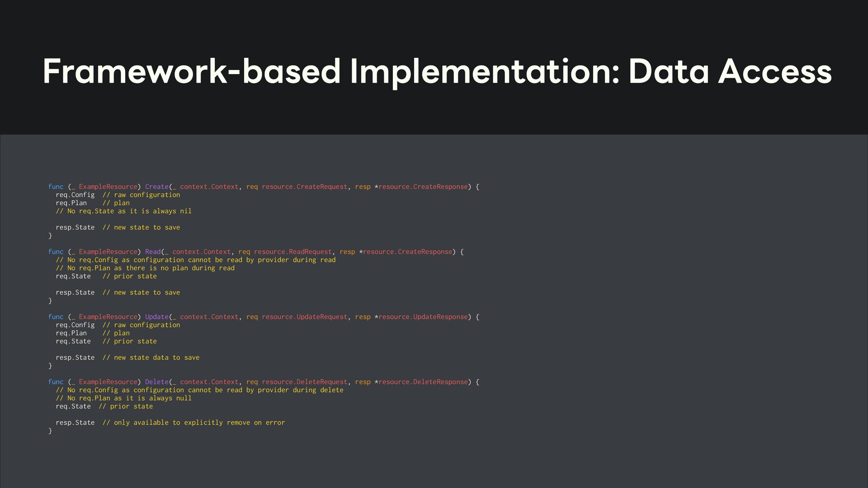Click the comment 'new state data to save'

[x=151, y=357]
